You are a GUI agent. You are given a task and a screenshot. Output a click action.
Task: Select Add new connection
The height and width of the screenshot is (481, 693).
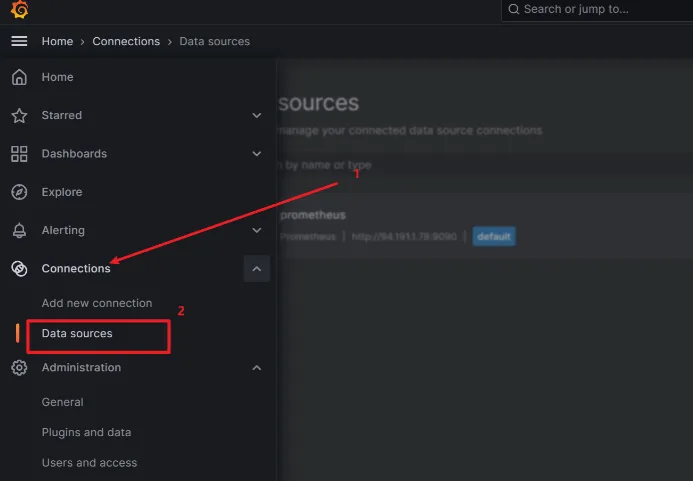tap(97, 303)
